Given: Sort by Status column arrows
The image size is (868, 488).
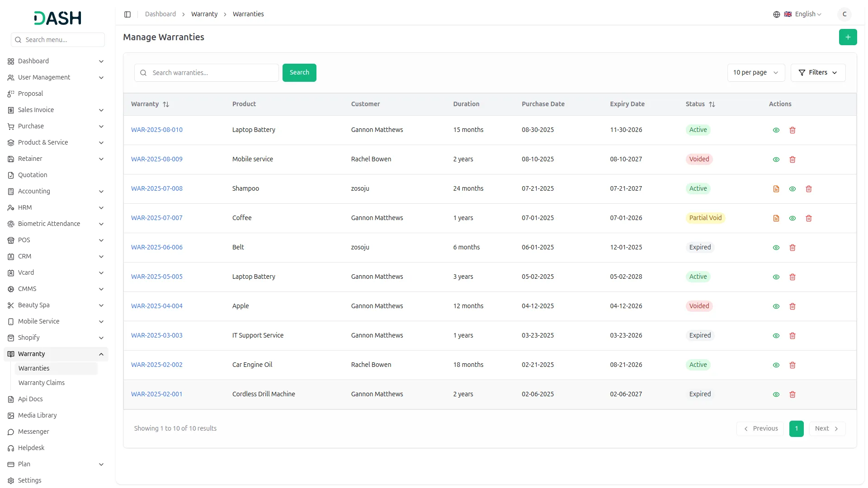Looking at the screenshot, I should (x=712, y=104).
